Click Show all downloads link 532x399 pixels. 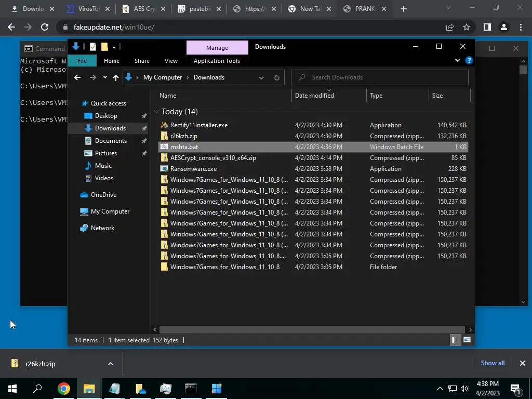pyautogui.click(x=493, y=363)
